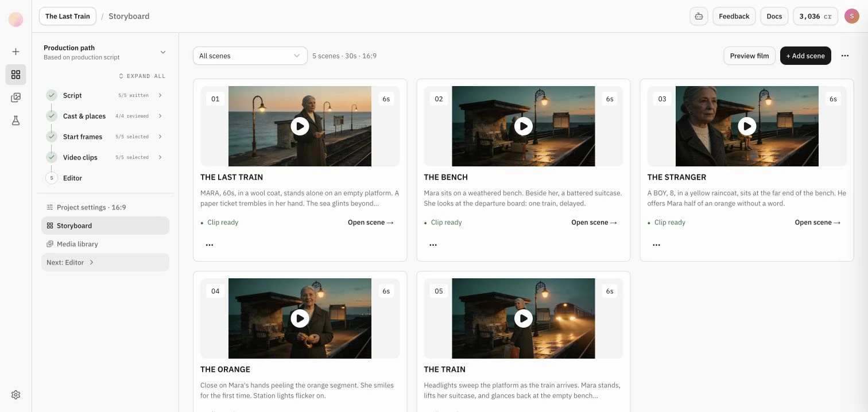Viewport: 868px width, 412px height.
Task: Expand the Video clips chevron
Action: pos(160,157)
